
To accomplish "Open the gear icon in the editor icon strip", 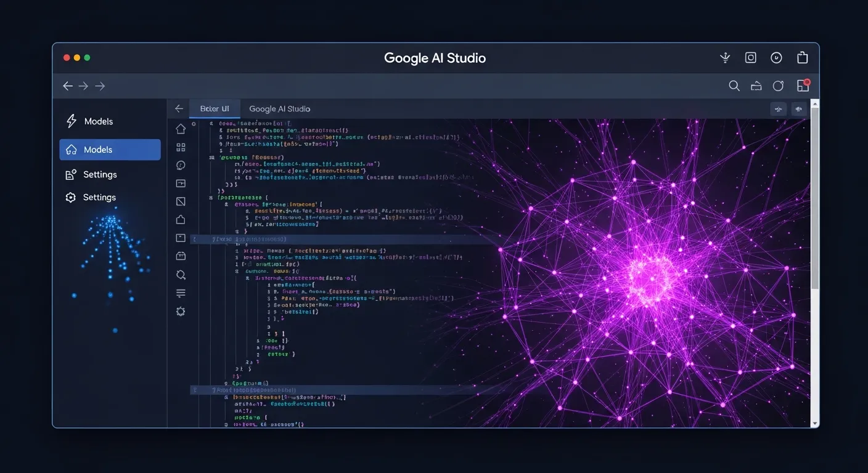I will coord(181,312).
